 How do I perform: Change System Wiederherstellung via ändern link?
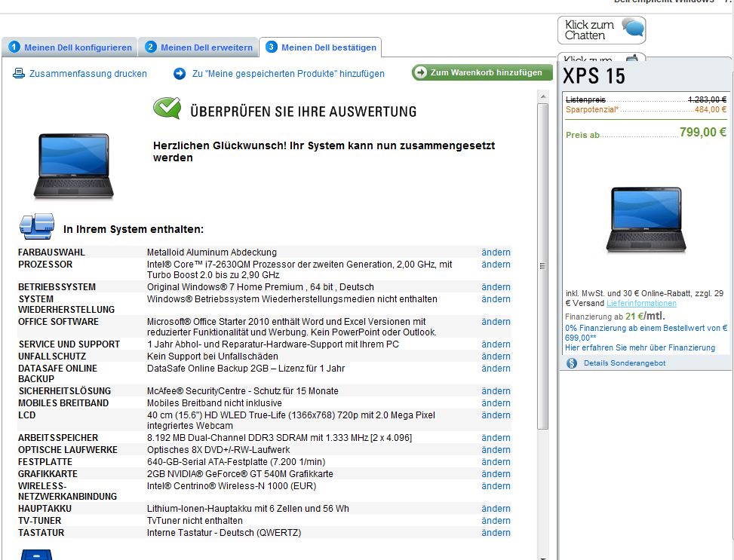(496, 299)
